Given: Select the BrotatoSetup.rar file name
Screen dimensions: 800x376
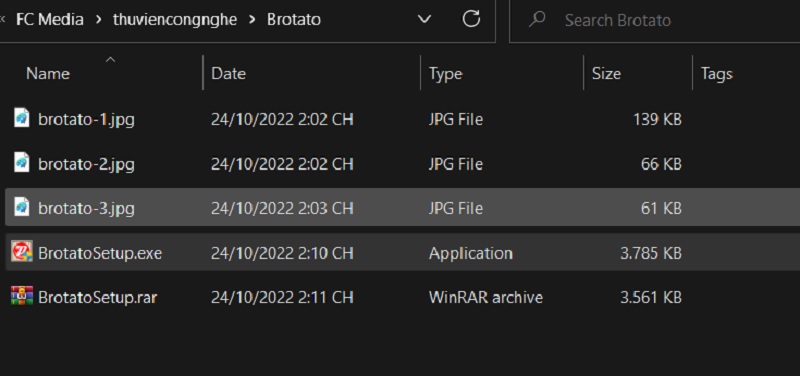Looking at the screenshot, I should 97,297.
